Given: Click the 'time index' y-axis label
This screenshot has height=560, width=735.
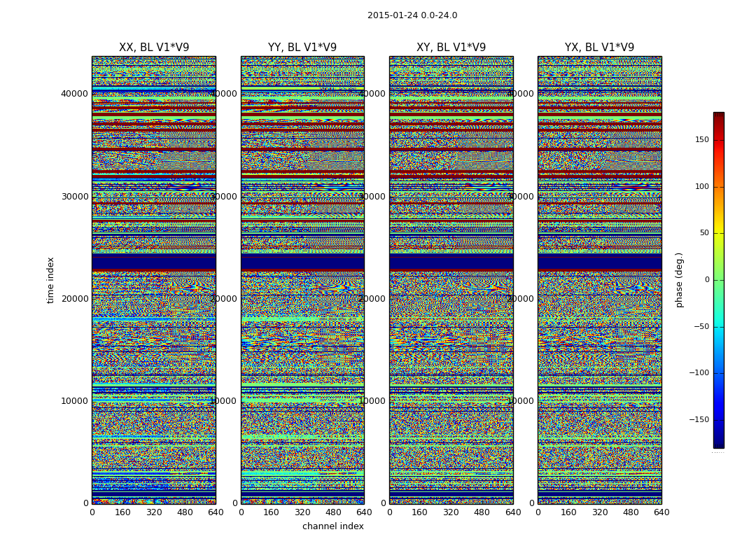Looking at the screenshot, I should [x=50, y=280].
